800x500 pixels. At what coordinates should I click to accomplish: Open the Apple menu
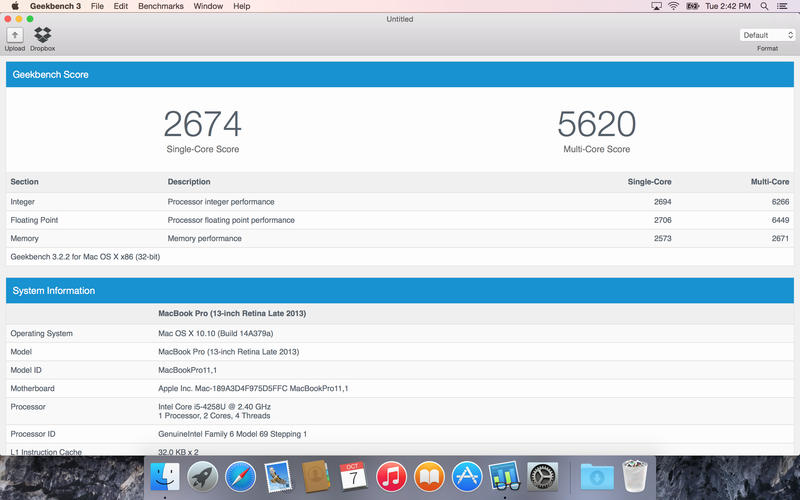pyautogui.click(x=15, y=6)
